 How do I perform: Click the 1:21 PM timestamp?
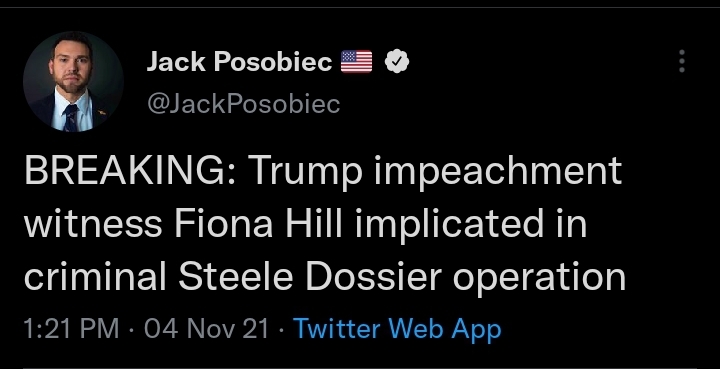(x=71, y=329)
